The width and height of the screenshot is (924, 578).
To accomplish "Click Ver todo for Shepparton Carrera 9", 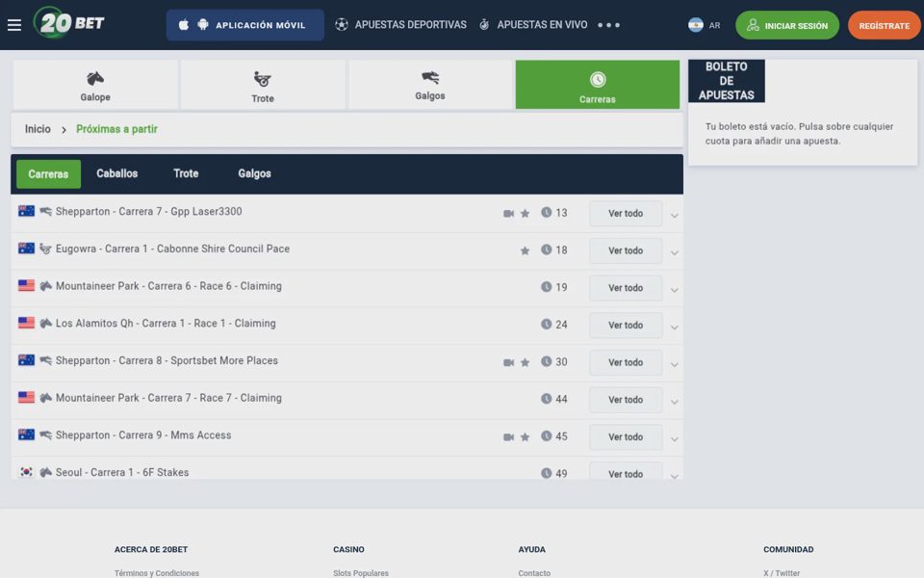I will [626, 437].
